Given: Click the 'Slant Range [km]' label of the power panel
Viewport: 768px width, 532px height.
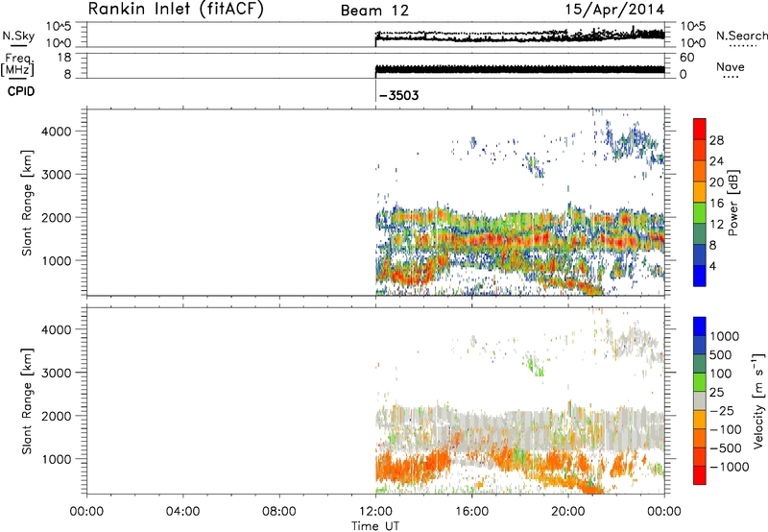Looking at the screenshot, I should point(27,203).
